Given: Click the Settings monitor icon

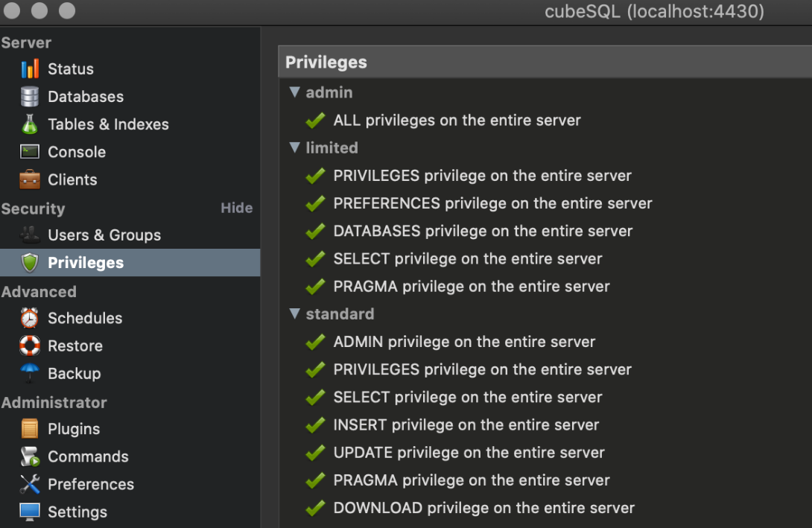Looking at the screenshot, I should (30, 512).
